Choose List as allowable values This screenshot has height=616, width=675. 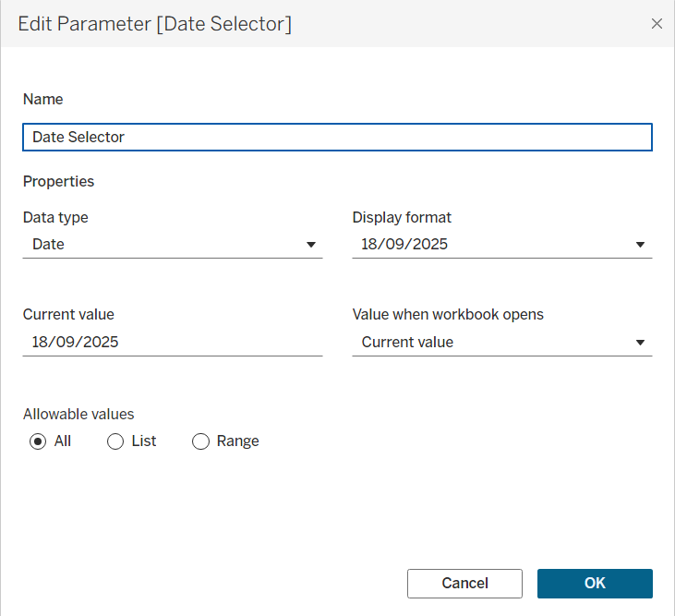[x=115, y=441]
